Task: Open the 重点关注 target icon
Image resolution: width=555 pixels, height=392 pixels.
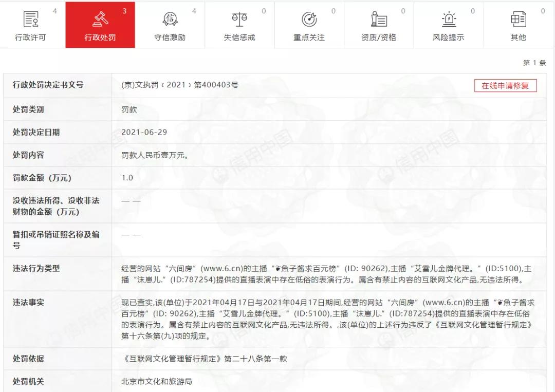Action: tap(309, 19)
